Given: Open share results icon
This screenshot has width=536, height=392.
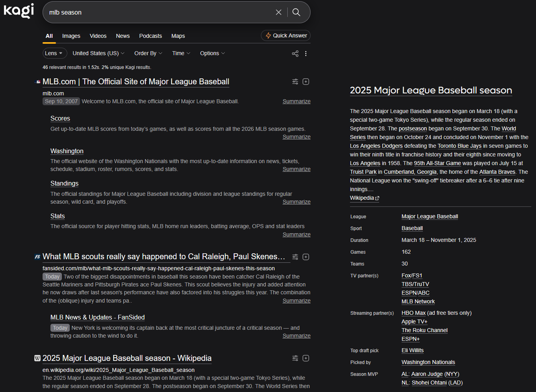Looking at the screenshot, I should (295, 54).
